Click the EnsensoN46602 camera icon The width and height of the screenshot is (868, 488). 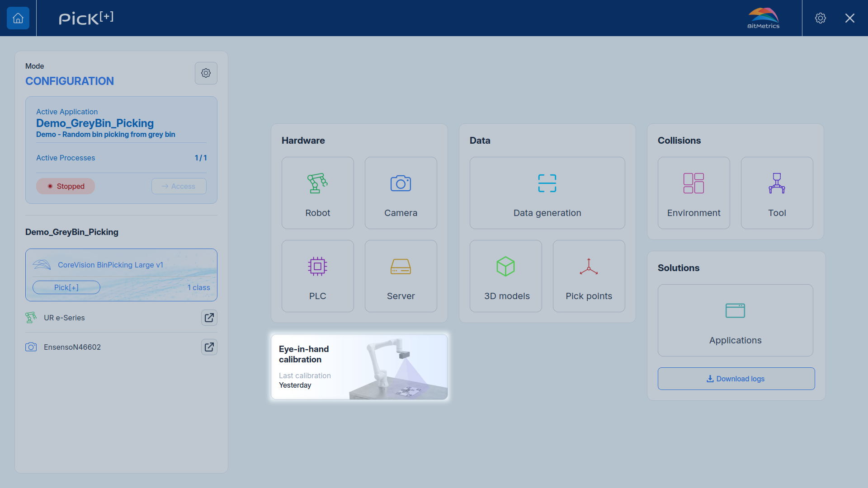(31, 347)
